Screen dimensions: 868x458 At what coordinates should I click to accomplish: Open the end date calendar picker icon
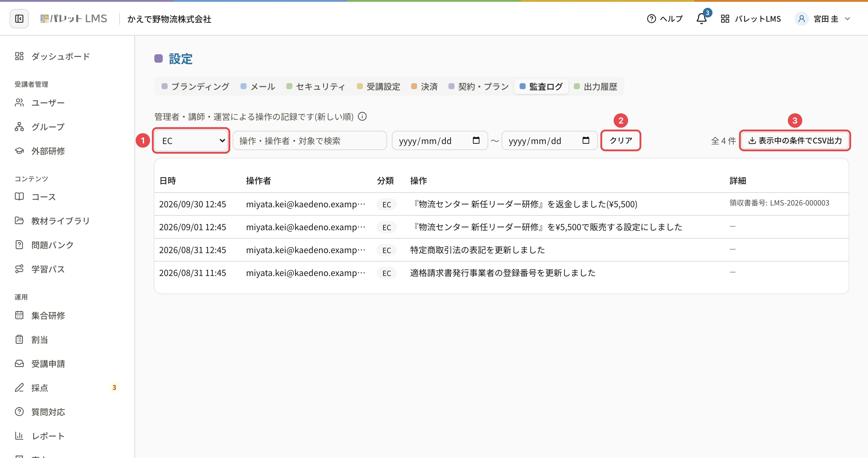[x=586, y=140]
